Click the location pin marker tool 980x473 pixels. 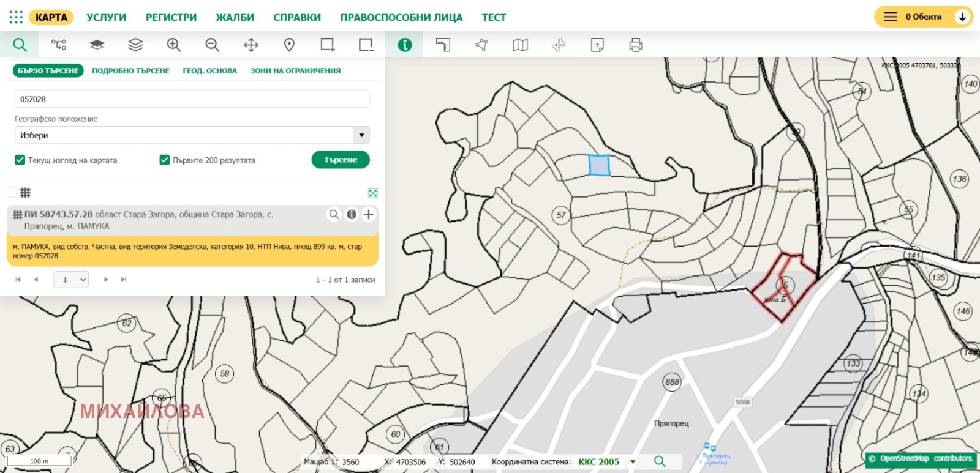point(289,45)
